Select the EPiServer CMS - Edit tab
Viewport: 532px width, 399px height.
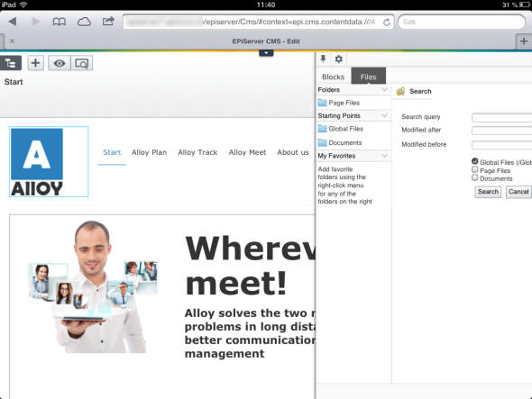pos(266,41)
